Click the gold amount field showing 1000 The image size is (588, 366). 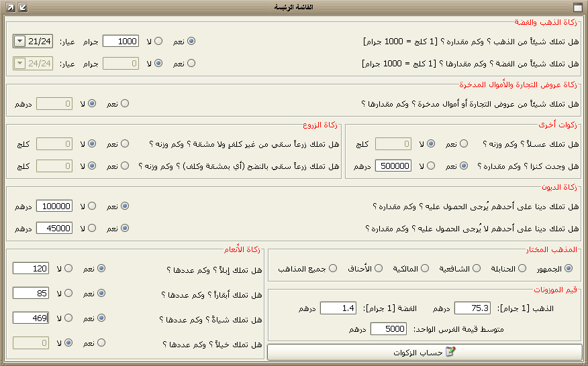point(121,41)
